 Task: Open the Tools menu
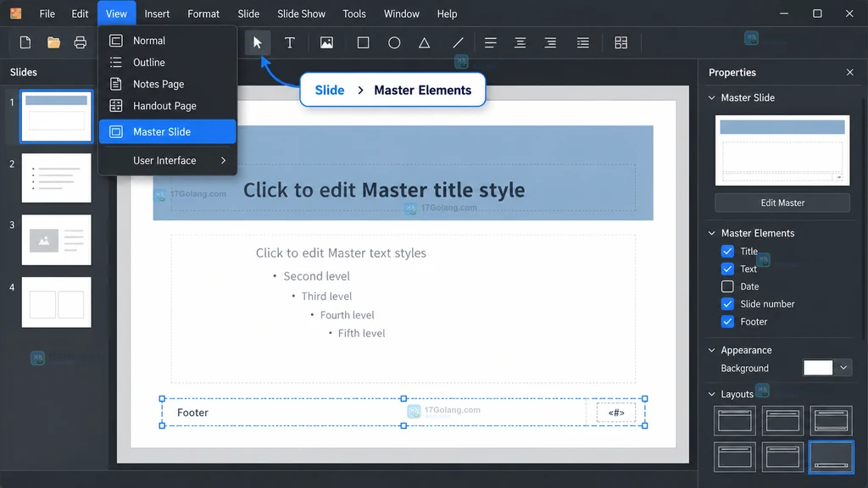coord(353,14)
